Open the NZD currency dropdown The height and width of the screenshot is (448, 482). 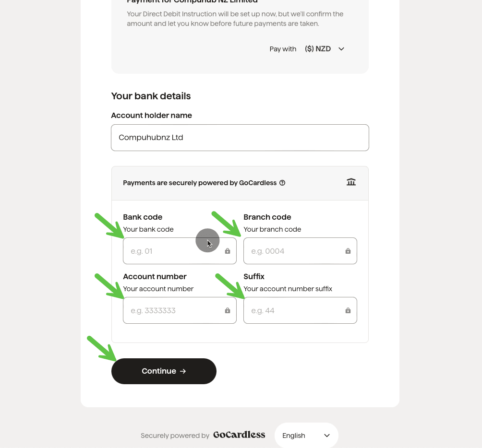coord(324,49)
